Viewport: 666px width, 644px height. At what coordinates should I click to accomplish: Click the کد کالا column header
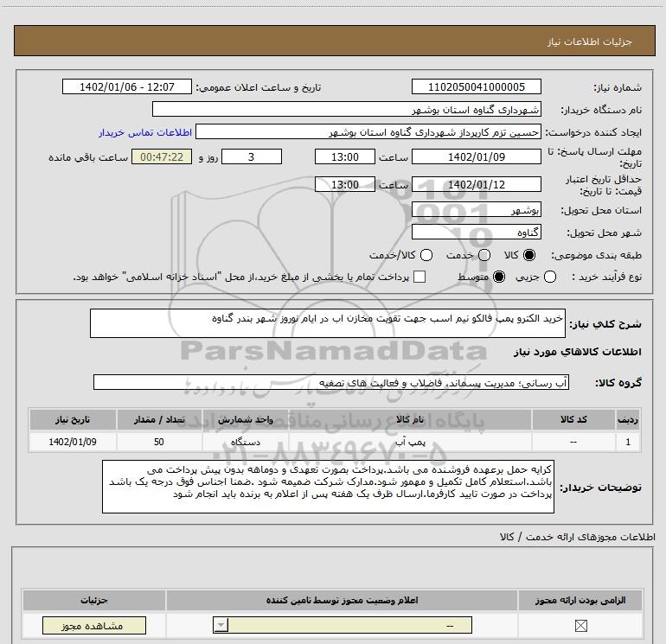[573, 419]
